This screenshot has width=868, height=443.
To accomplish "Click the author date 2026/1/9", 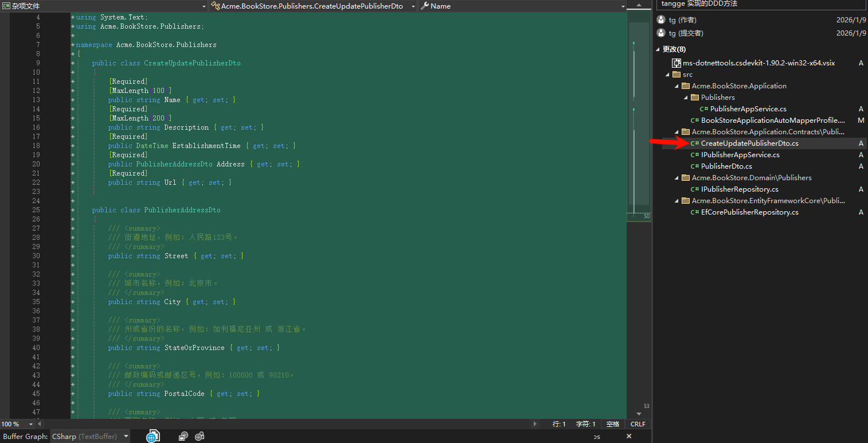I will coord(851,20).
